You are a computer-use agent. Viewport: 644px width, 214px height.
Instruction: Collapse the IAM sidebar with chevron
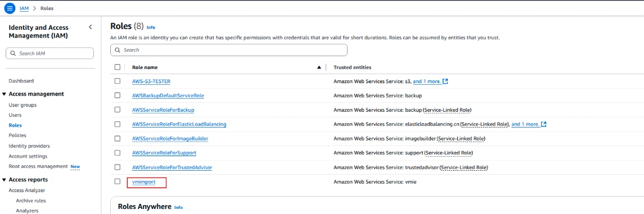pyautogui.click(x=91, y=27)
